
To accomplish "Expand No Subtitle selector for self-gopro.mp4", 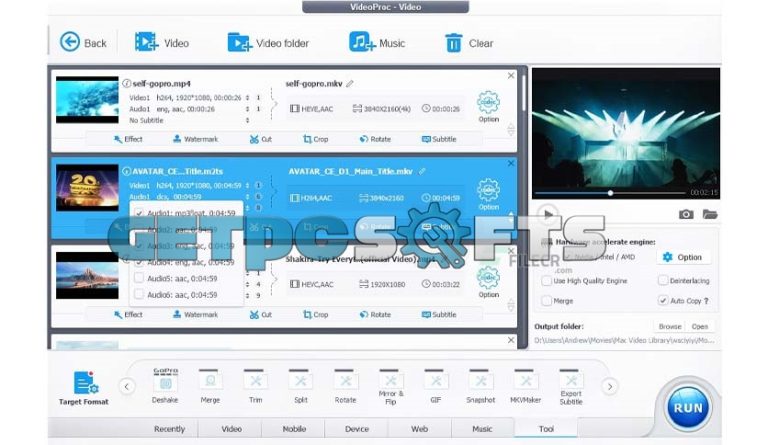I will (247, 120).
